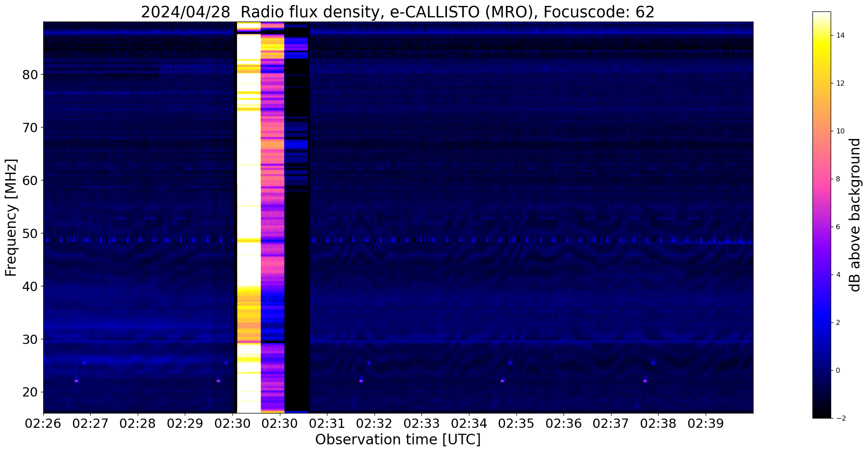Screen dimensions: 868x452
Task: Click the 20 MHz frequency tick label
Action: [30, 392]
